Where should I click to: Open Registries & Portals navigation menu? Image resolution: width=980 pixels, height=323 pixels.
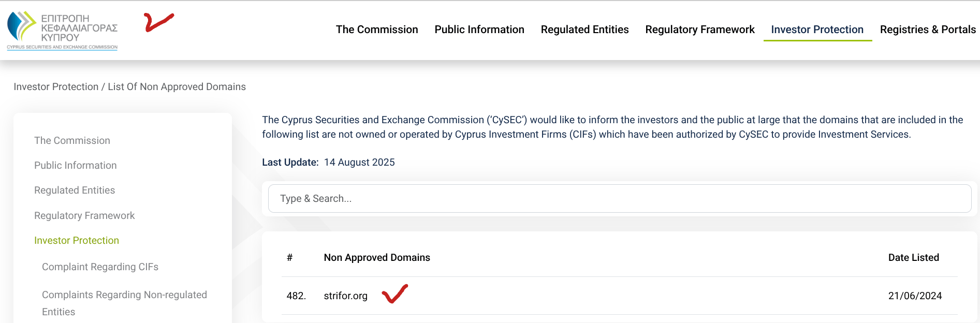click(x=927, y=30)
